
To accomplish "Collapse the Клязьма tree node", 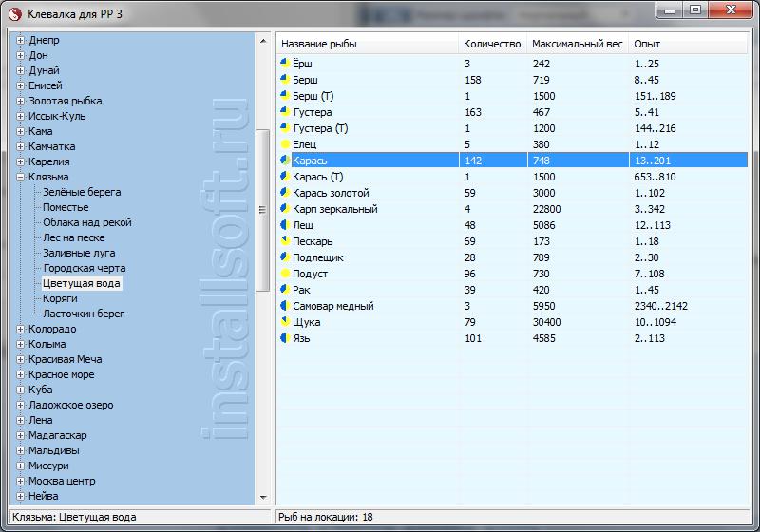I will point(20,177).
